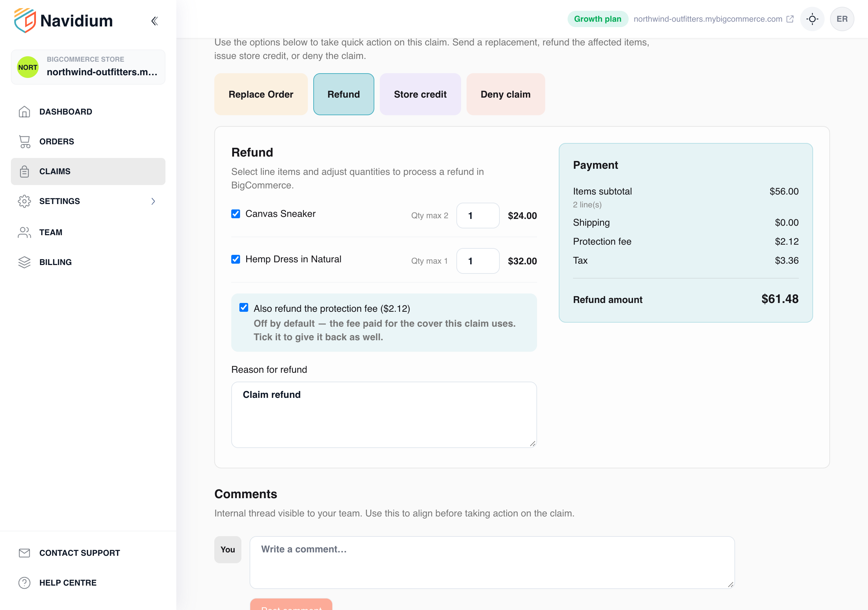This screenshot has width=868, height=610.
Task: Select the Refund action tab
Action: coord(344,94)
